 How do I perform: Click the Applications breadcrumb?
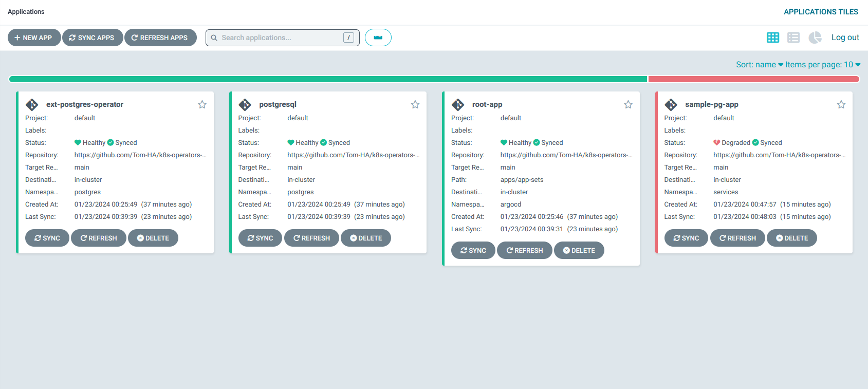[x=26, y=12]
